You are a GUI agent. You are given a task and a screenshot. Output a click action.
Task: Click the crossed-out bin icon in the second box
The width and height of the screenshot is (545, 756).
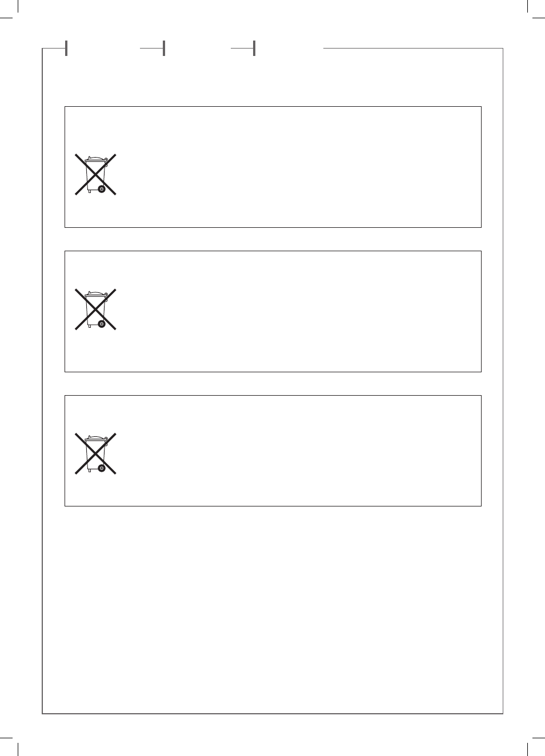[95, 309]
